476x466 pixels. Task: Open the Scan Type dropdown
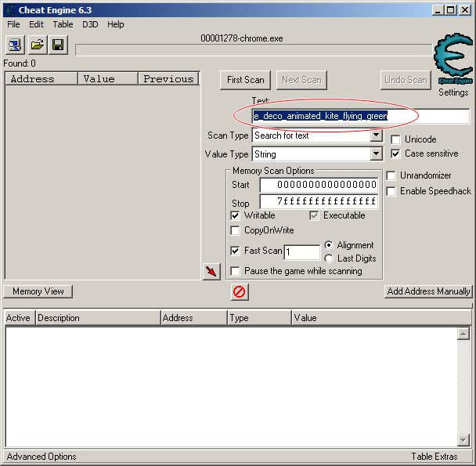[376, 135]
